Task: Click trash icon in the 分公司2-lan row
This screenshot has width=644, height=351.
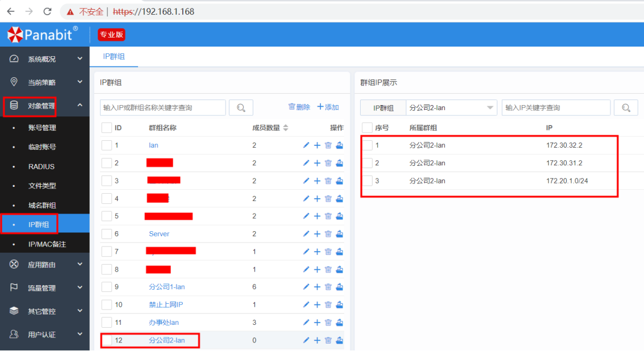Action: click(x=328, y=340)
